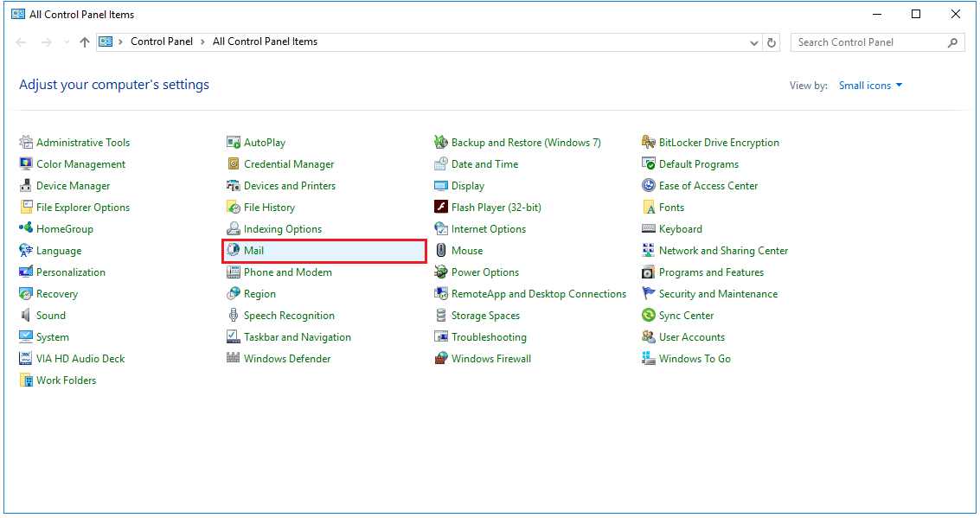The image size is (980, 518).
Task: Select the HomeGroup icon
Action: [26, 228]
